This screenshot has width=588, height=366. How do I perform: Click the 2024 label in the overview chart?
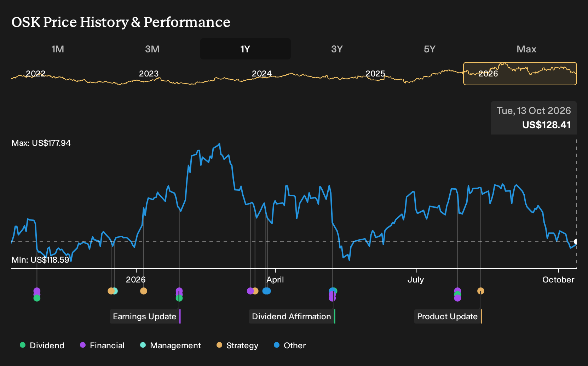coord(262,74)
